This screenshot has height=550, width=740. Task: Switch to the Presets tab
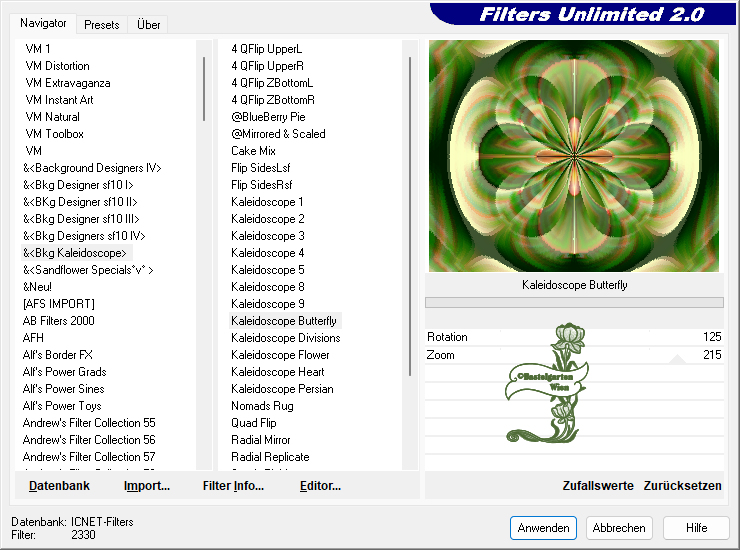pyautogui.click(x=102, y=25)
